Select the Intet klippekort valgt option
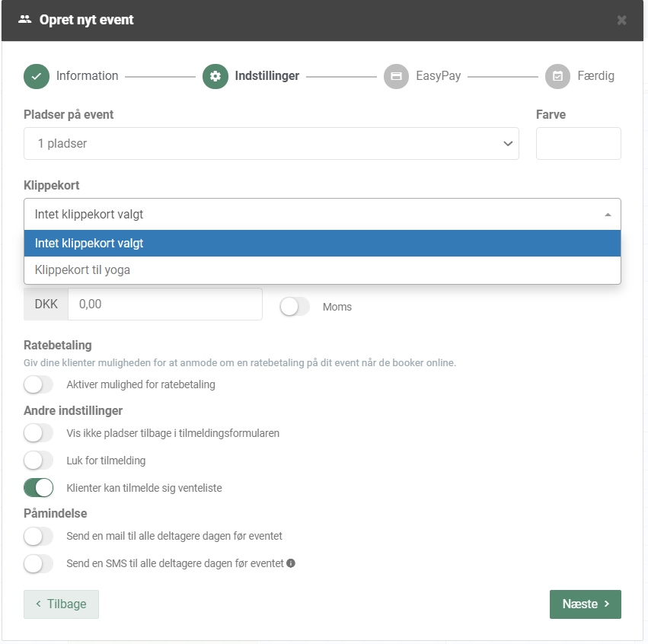The image size is (648, 644). (x=322, y=244)
